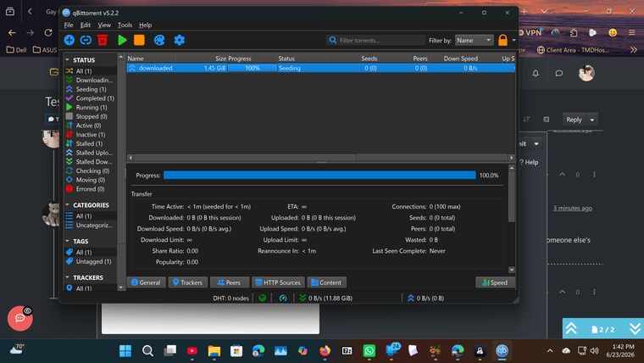The width and height of the screenshot is (644, 363).
Task: Collapse the STATUS section in the sidebar
Action: pyautogui.click(x=67, y=60)
